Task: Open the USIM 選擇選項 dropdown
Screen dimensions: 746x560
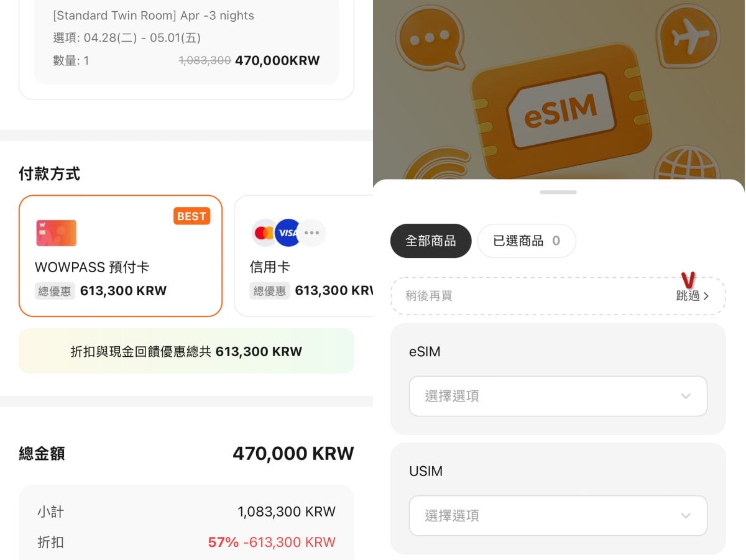Action: click(x=558, y=515)
